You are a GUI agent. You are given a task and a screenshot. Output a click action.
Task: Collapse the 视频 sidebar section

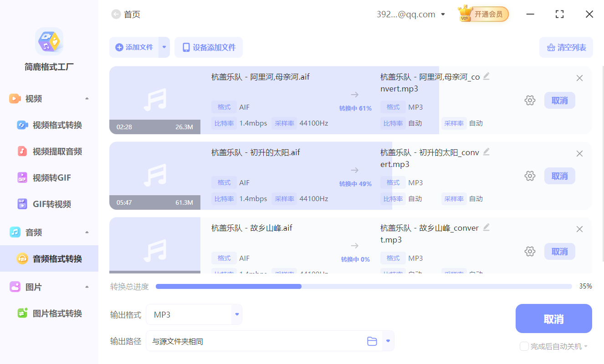(87, 98)
